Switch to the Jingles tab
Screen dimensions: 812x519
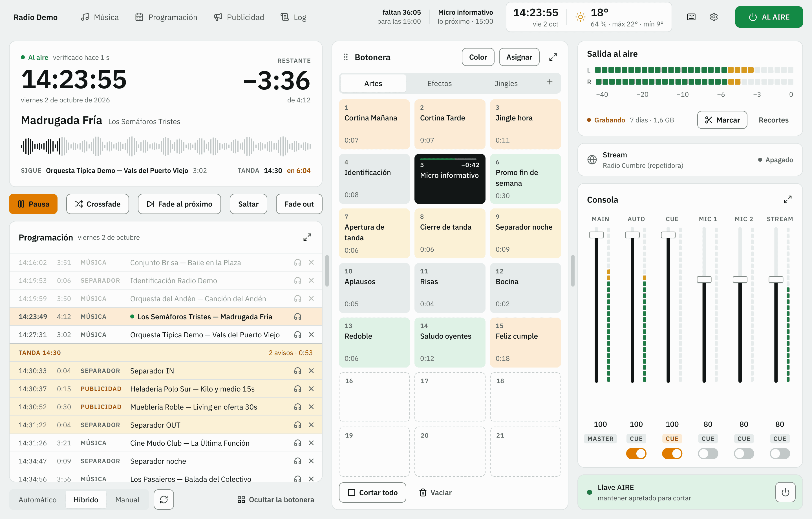(506, 83)
